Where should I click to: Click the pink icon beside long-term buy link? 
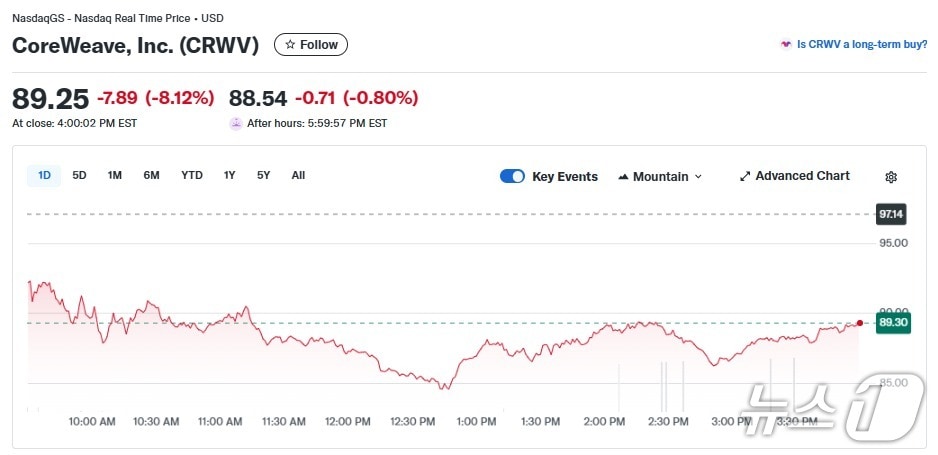click(x=785, y=45)
